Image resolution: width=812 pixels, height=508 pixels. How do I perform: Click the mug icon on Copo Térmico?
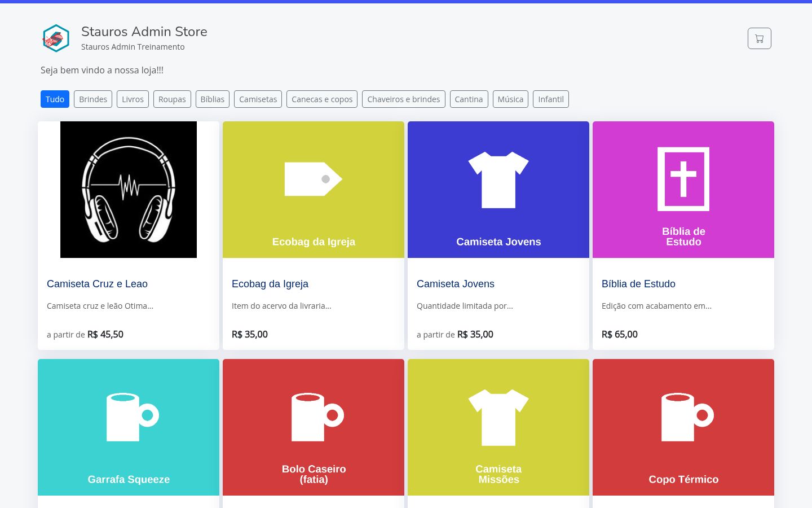coord(687,417)
